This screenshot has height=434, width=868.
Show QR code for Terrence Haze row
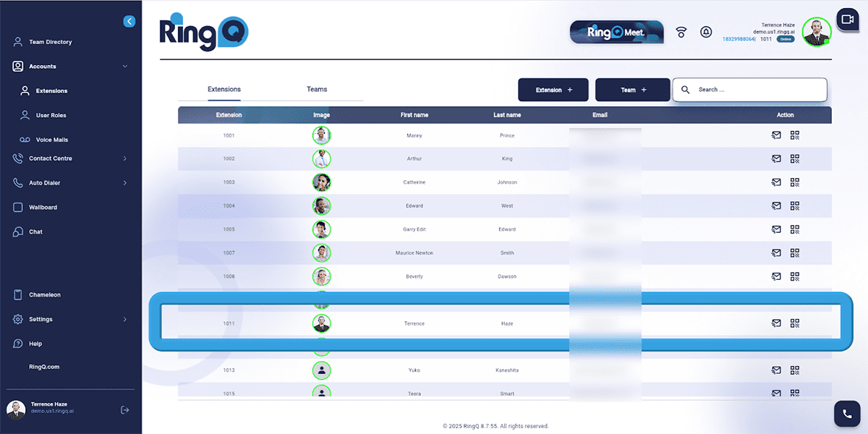795,323
